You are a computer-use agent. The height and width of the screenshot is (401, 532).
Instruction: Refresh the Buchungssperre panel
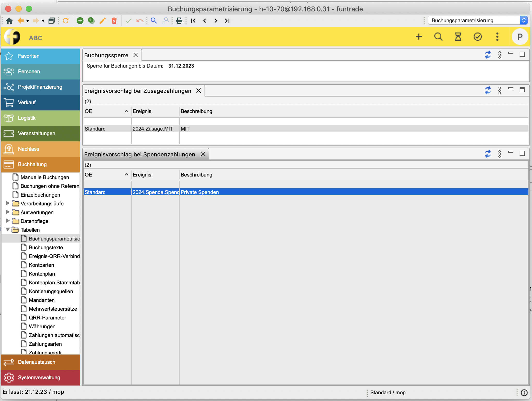488,55
